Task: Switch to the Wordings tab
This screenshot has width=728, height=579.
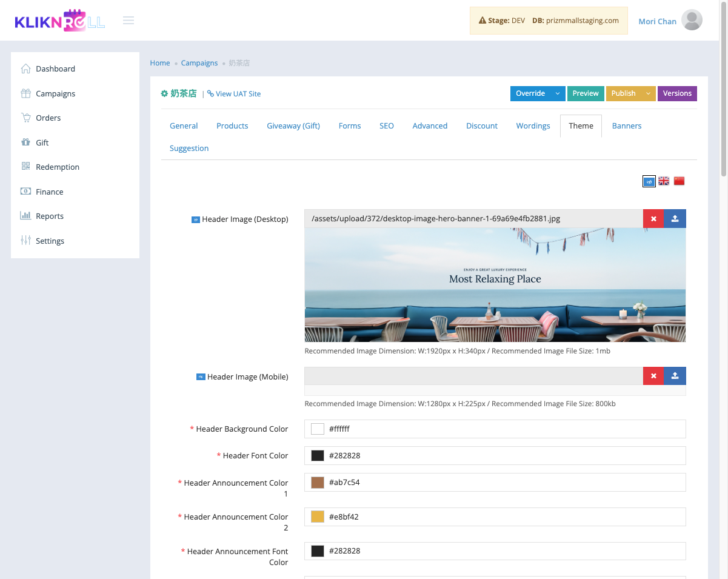Action: pyautogui.click(x=533, y=126)
